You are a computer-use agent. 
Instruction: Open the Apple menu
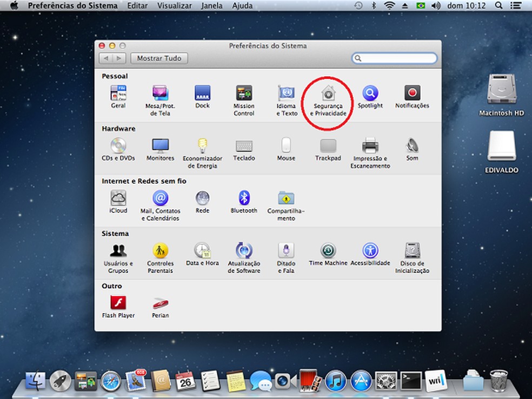coord(14,6)
